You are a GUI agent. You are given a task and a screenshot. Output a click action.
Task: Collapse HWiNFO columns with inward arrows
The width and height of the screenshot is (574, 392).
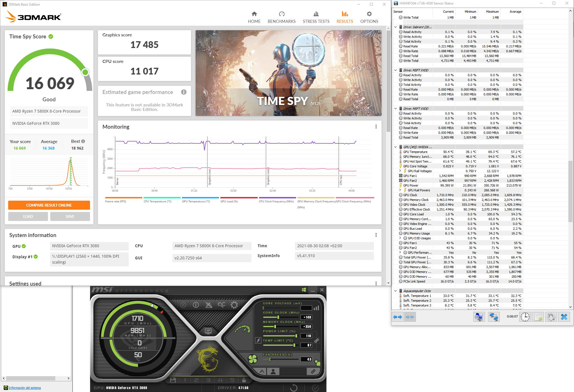tap(410, 317)
